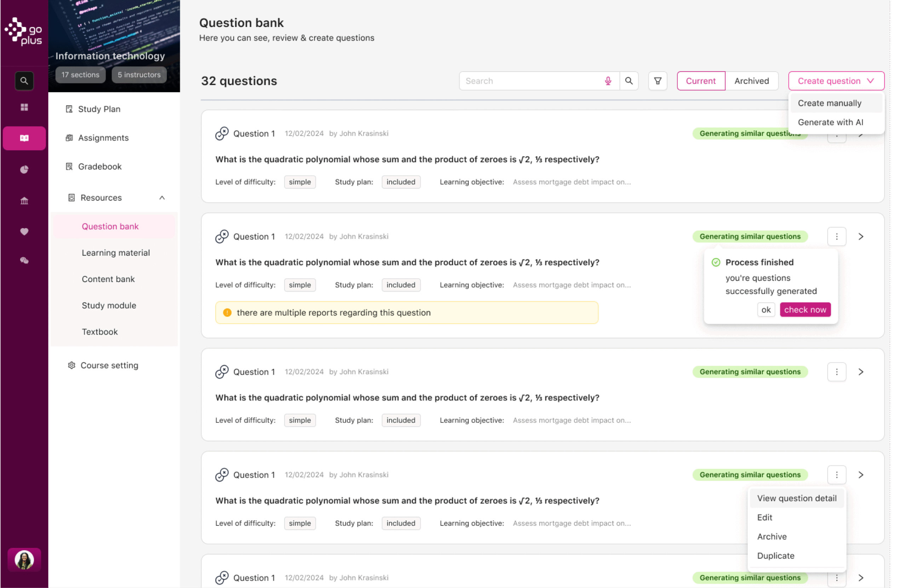Image resolution: width=906 pixels, height=588 pixels.
Task: Open three-dot menu on second question card
Action: coord(836,236)
